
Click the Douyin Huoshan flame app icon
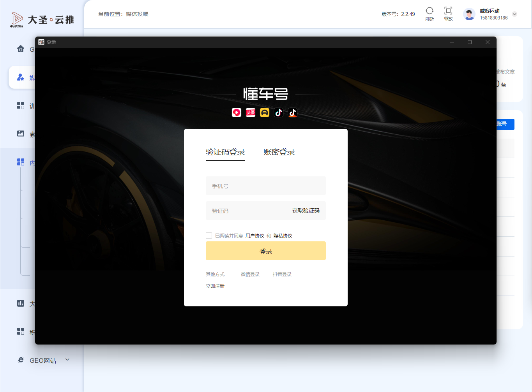click(293, 113)
